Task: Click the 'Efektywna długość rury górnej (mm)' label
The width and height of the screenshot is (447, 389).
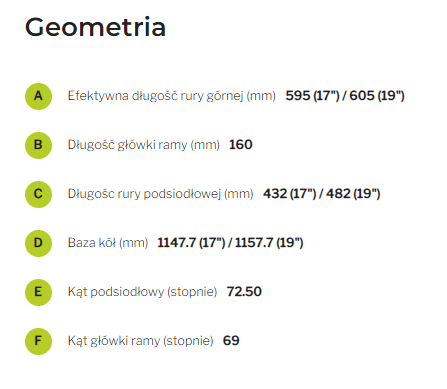Action: coord(172,96)
